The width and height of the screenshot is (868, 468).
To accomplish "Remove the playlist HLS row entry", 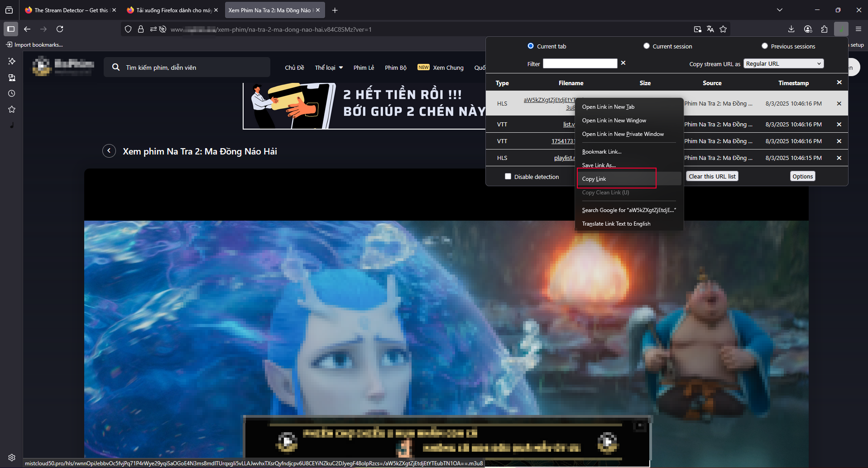I will [x=839, y=158].
